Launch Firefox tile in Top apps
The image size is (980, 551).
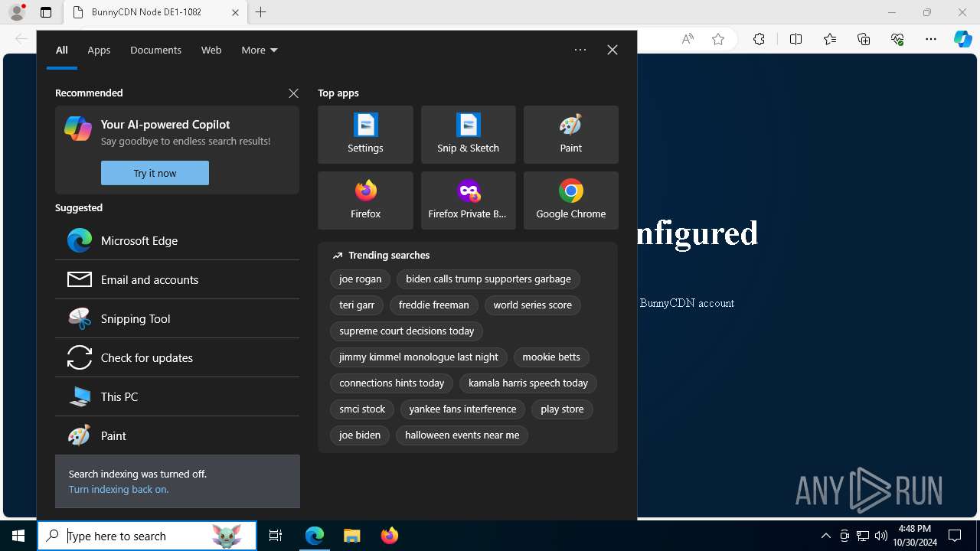click(365, 201)
